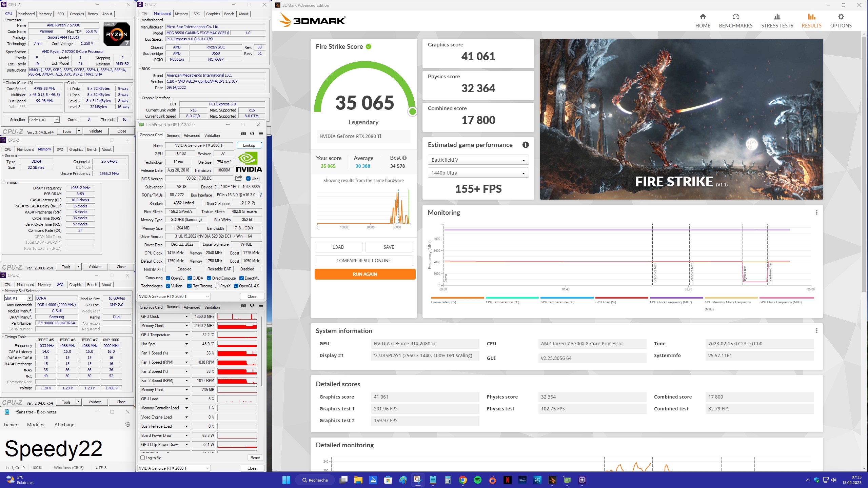The width and height of the screenshot is (868, 488).
Task: Switch to Bench tab in CPU-Z CPU window
Action: [x=93, y=14]
